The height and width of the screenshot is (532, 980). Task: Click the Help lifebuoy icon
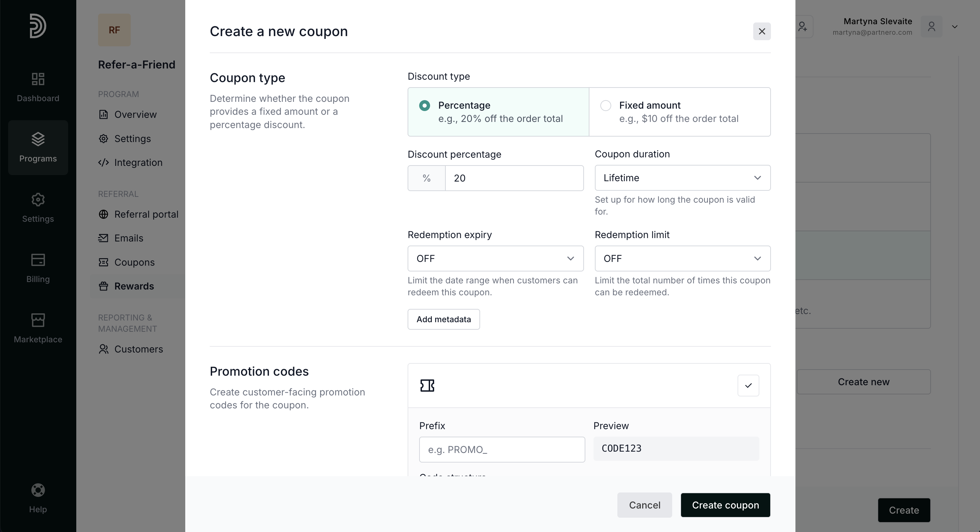[x=38, y=490]
